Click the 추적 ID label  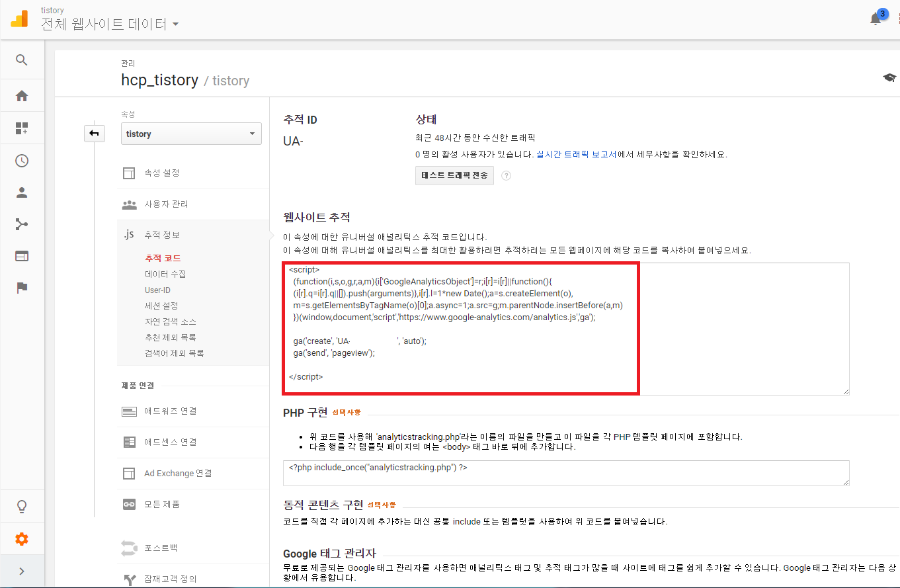(x=300, y=120)
